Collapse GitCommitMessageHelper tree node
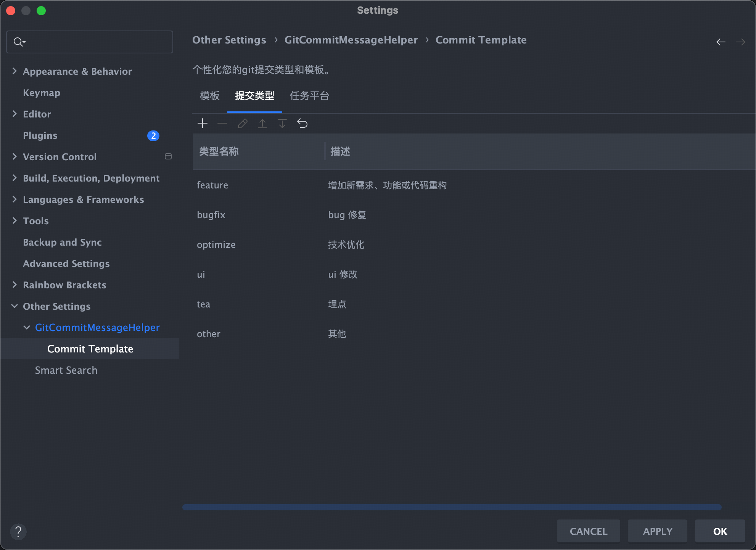This screenshot has height=550, width=756. point(27,327)
